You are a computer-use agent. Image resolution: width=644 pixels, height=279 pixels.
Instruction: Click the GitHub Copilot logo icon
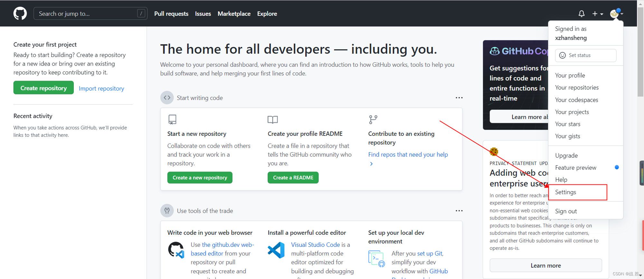pos(495,51)
